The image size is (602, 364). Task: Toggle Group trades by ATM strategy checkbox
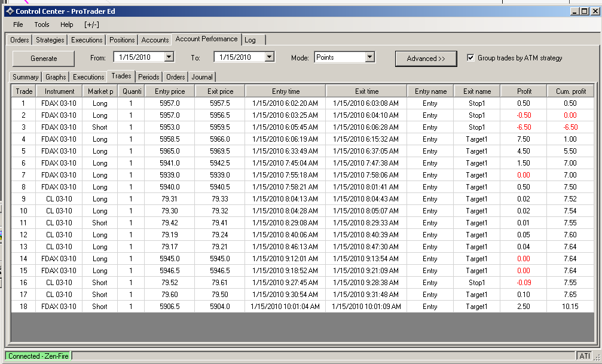pos(470,57)
